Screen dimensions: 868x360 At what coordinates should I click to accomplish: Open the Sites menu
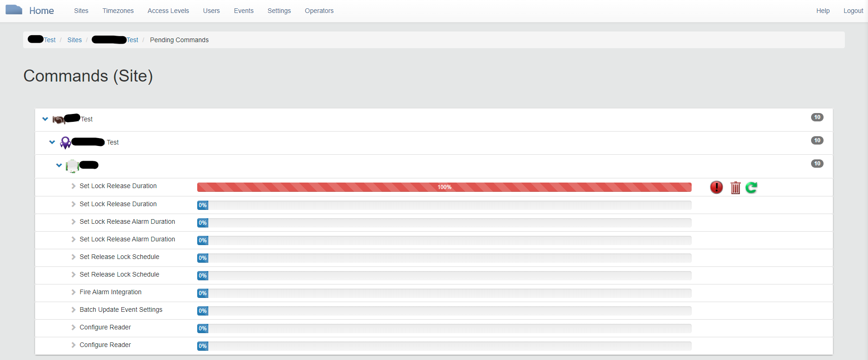[x=81, y=11]
